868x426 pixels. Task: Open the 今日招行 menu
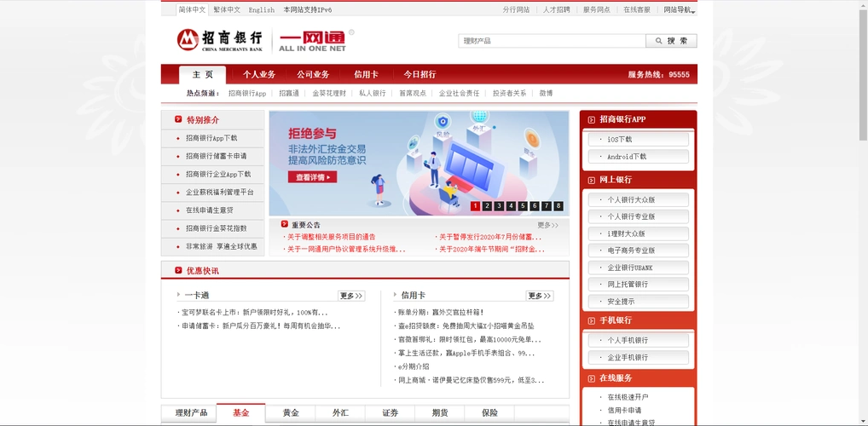[x=420, y=75]
